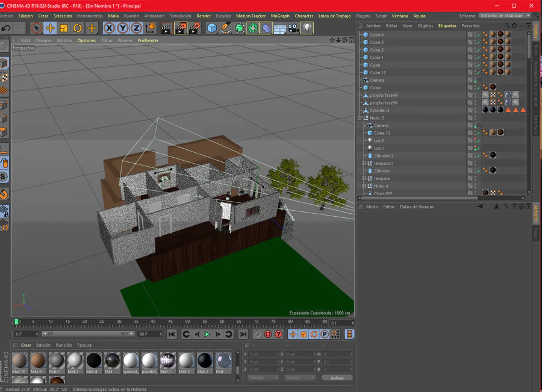Toggle visibility dots of Cube.4
This screenshot has width=542, height=392.
pos(475,34)
